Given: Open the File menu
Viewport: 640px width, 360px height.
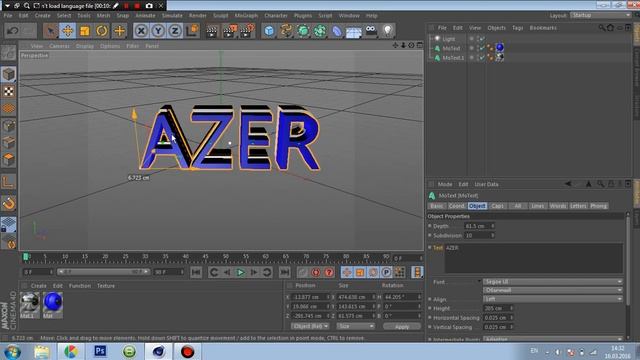Looking at the screenshot, I should coord(8,16).
